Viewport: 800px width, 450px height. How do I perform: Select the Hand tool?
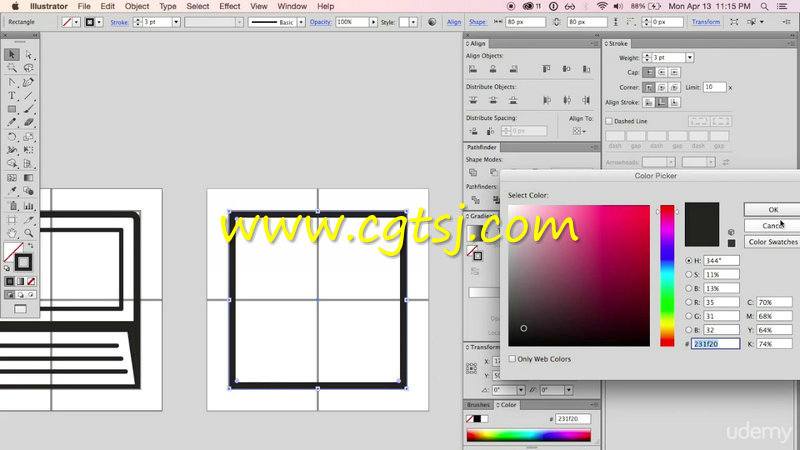click(12, 233)
